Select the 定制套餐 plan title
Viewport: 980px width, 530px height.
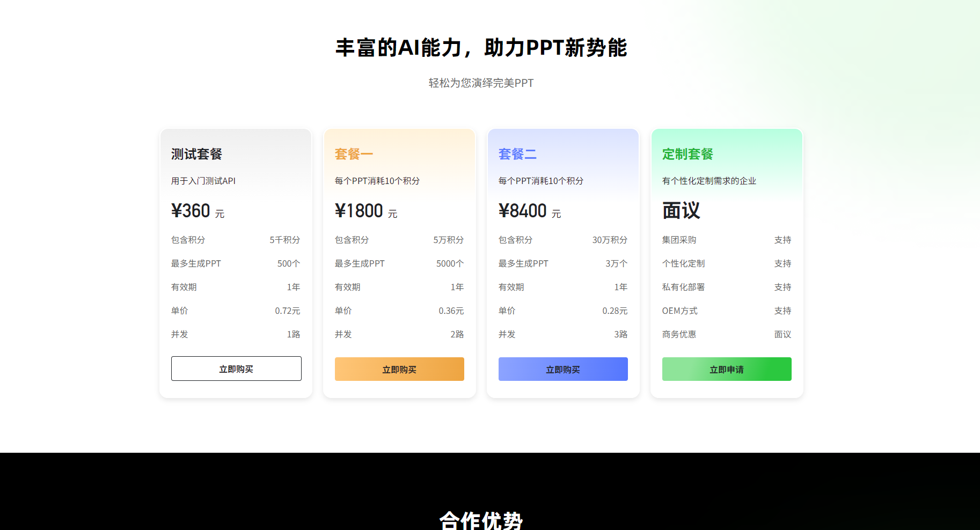pos(688,154)
